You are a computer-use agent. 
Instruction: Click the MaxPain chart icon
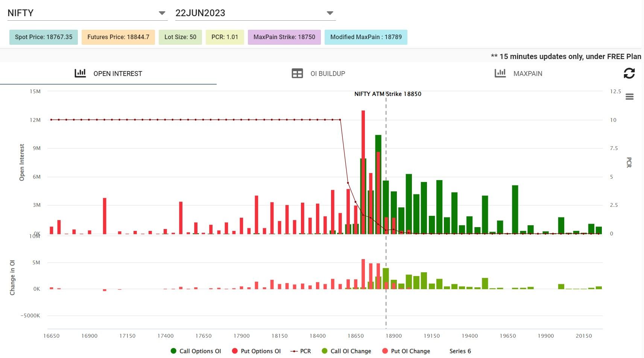[500, 73]
